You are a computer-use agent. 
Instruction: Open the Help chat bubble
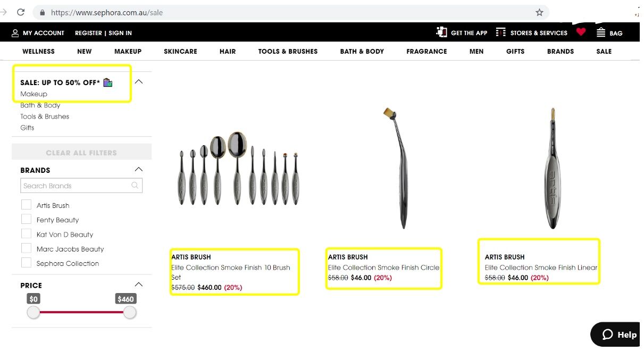618,335
